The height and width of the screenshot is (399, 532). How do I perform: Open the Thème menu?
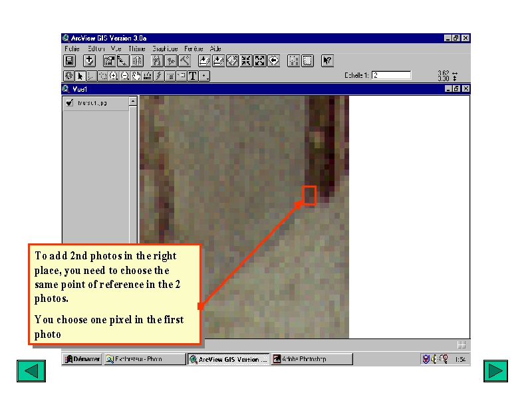coord(137,49)
